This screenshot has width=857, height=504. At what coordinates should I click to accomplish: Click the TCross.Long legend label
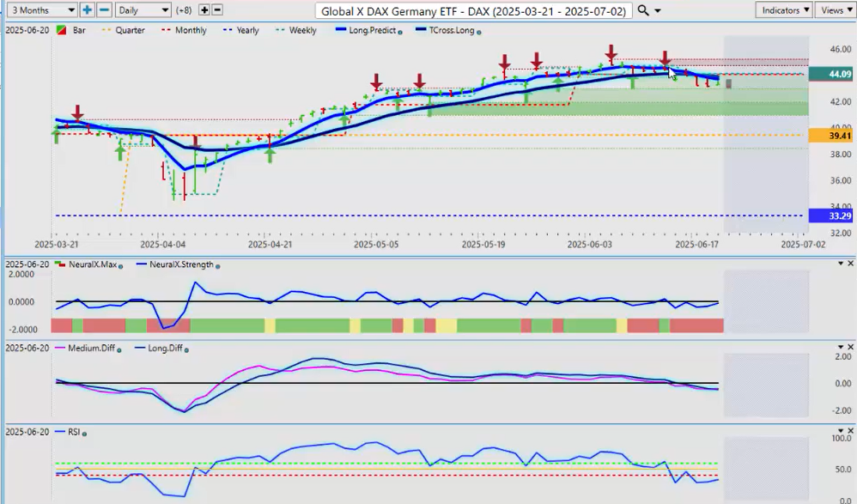pyautogui.click(x=452, y=30)
